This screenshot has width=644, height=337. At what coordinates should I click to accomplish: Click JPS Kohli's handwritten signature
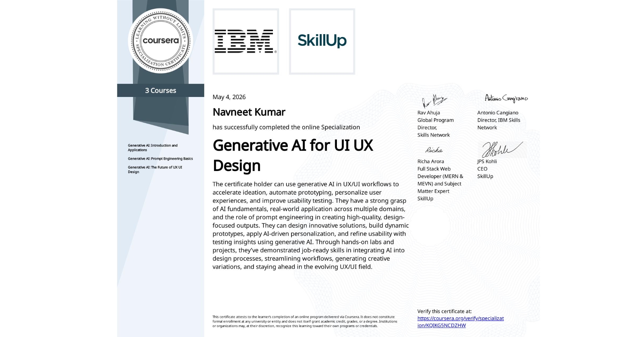502,149
